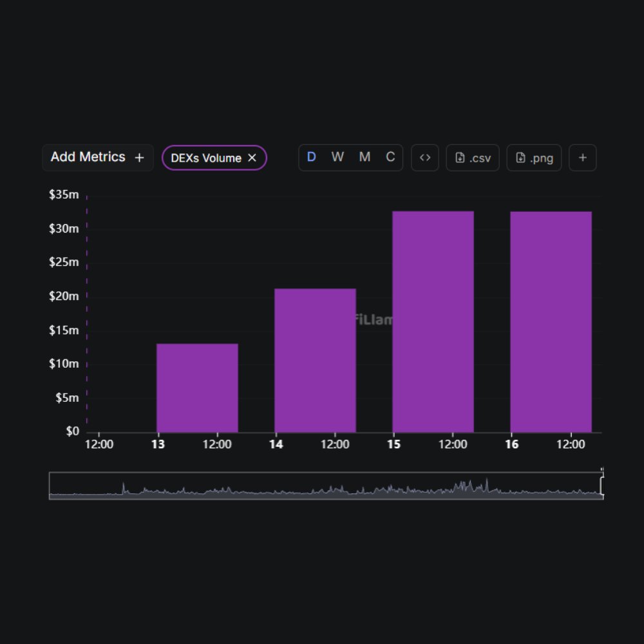Select the DEXs Volume metric label

(x=206, y=158)
